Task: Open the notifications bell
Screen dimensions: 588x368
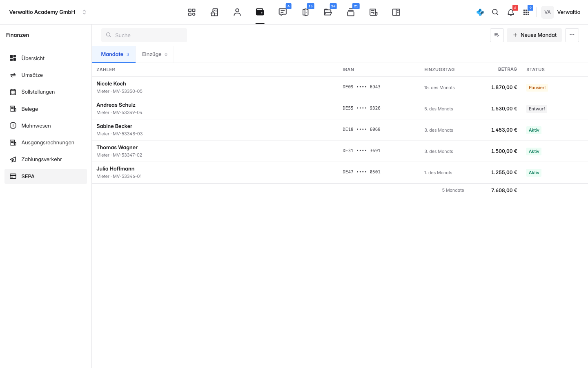Action: tap(511, 12)
